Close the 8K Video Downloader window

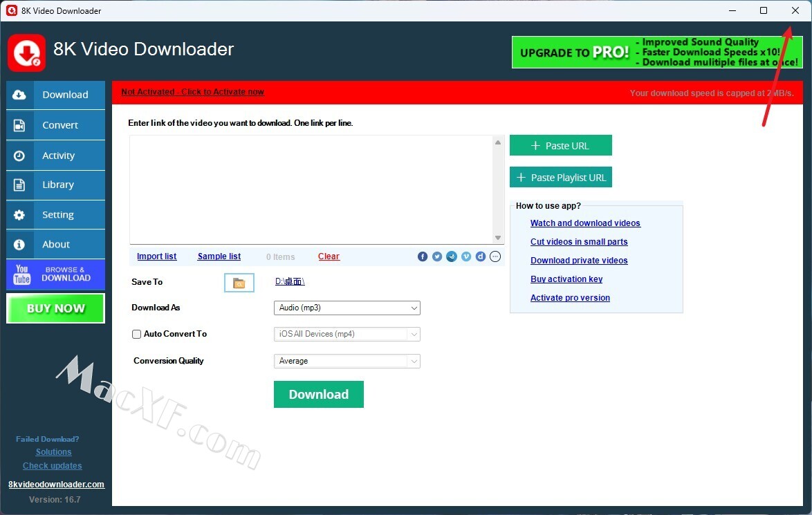tap(795, 10)
